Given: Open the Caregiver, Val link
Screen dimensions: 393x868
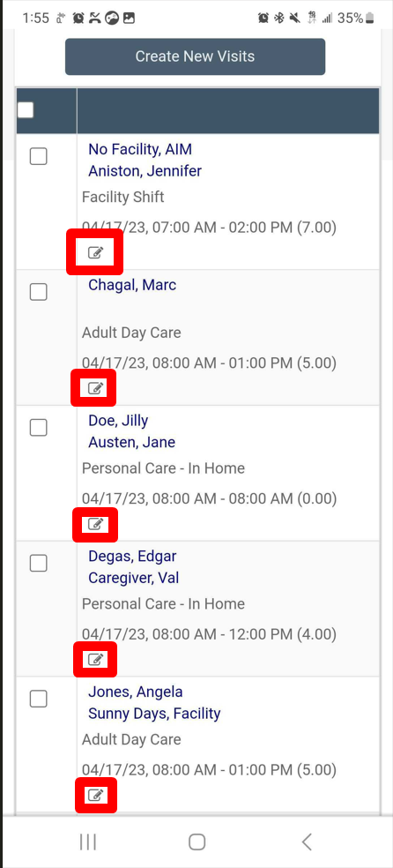Looking at the screenshot, I should tap(133, 578).
